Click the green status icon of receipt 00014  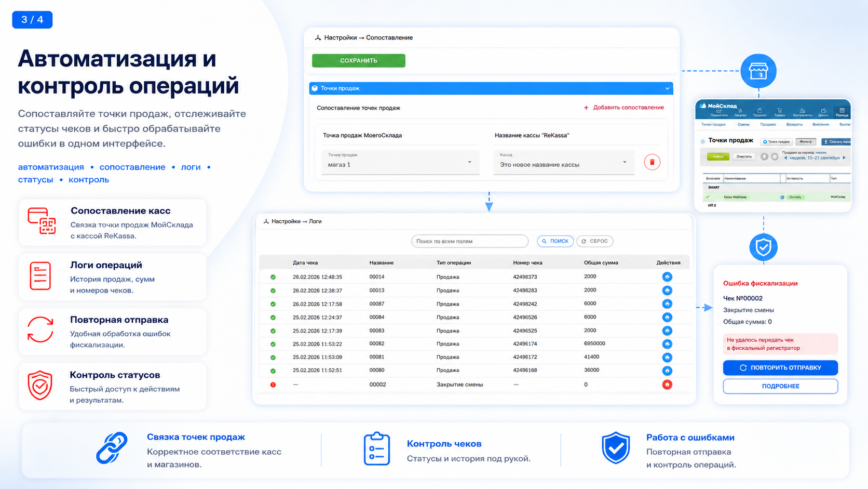[273, 277]
